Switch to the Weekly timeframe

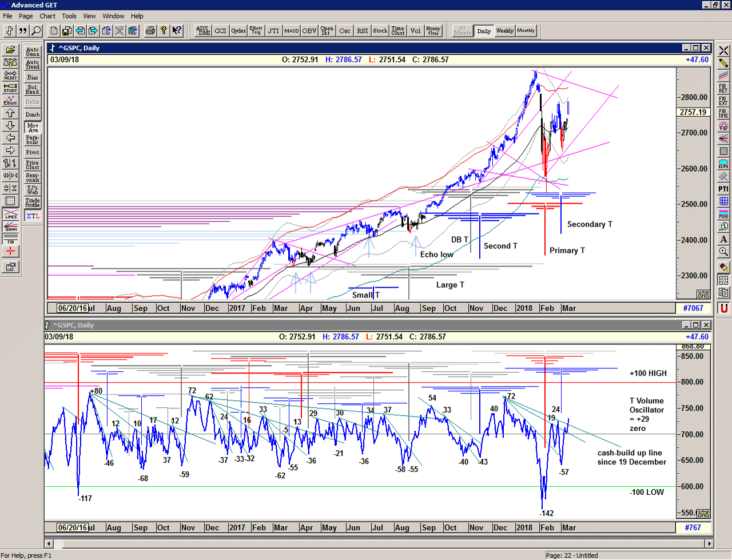point(504,31)
